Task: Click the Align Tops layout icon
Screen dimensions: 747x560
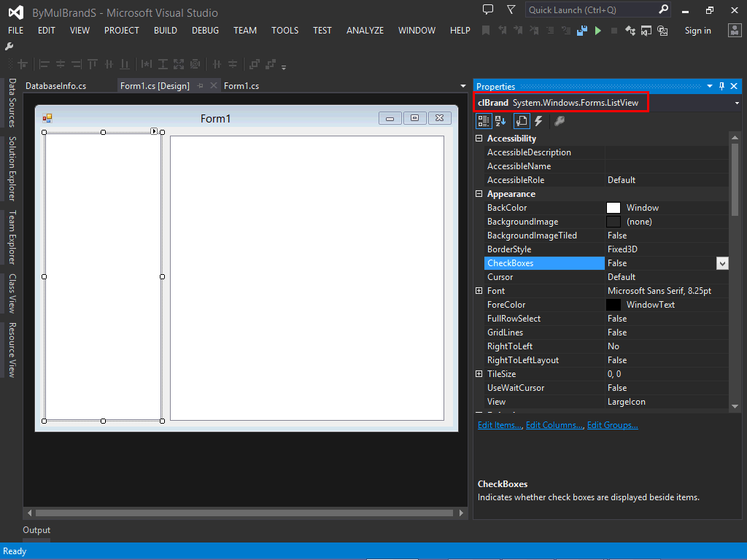Action: pos(93,64)
